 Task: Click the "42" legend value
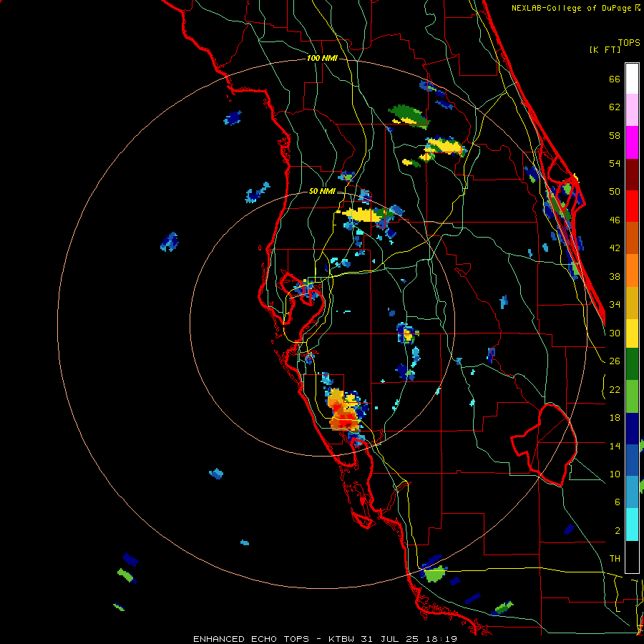615,248
